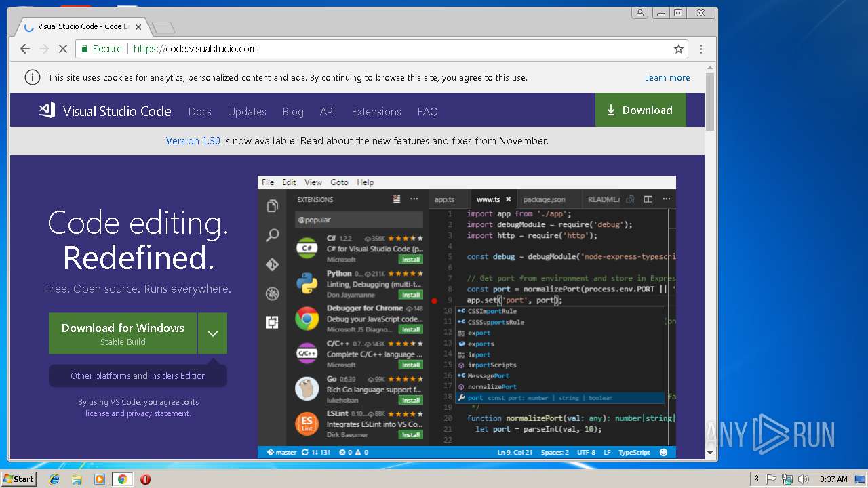Open the license link
868x488 pixels.
click(97, 413)
